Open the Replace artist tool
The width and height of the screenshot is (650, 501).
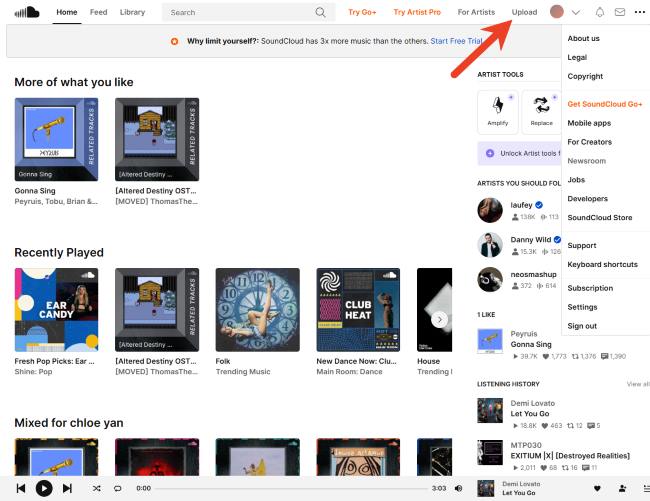541,112
